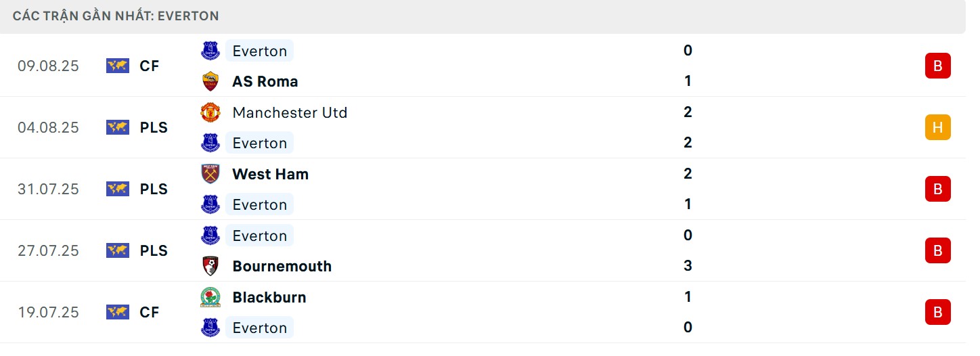The width and height of the screenshot is (980, 356).
Task: Select the West Ham team name
Action: [x=270, y=174]
